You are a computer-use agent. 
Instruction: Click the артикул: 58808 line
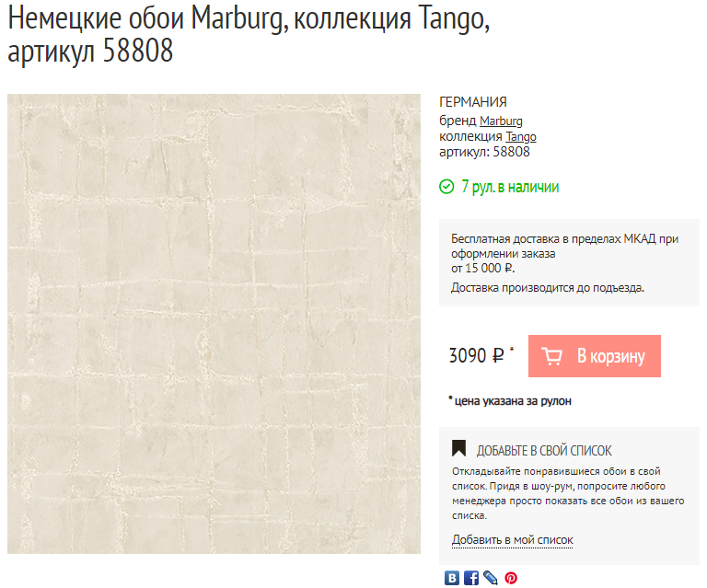coord(484,152)
